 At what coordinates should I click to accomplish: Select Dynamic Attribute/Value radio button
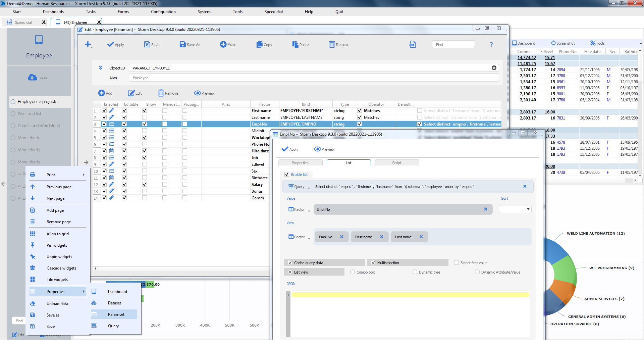pos(477,272)
